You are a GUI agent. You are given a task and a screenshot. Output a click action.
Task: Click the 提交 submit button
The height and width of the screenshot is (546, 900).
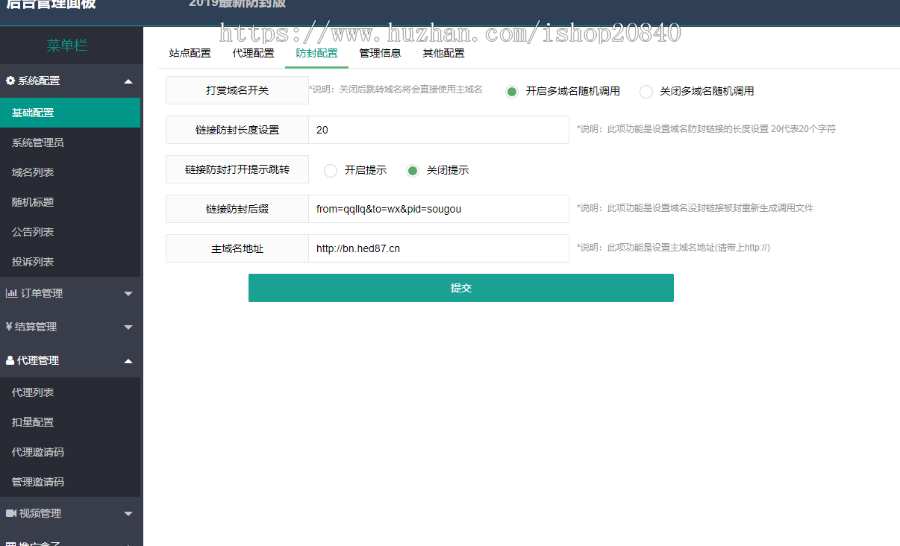coord(461,288)
